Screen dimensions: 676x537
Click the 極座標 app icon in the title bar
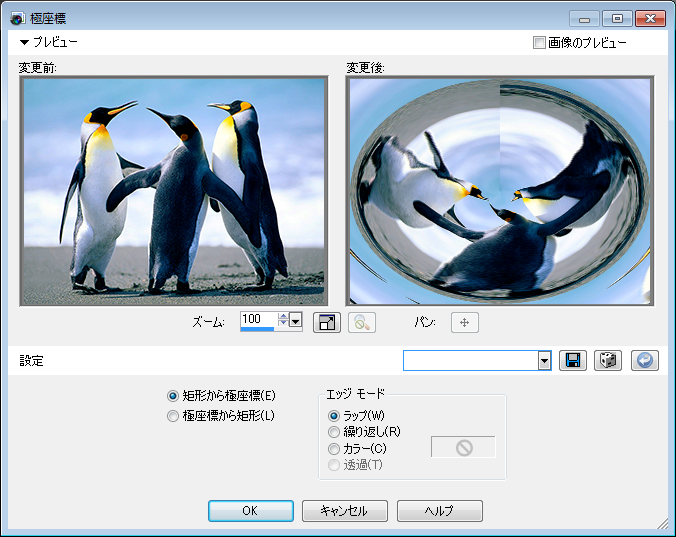coord(17,18)
